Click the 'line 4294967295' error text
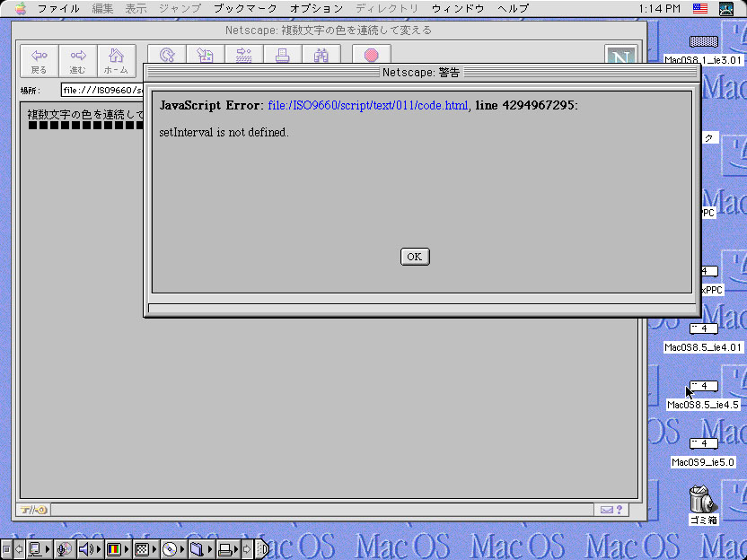This screenshot has height=560, width=747. [x=524, y=105]
